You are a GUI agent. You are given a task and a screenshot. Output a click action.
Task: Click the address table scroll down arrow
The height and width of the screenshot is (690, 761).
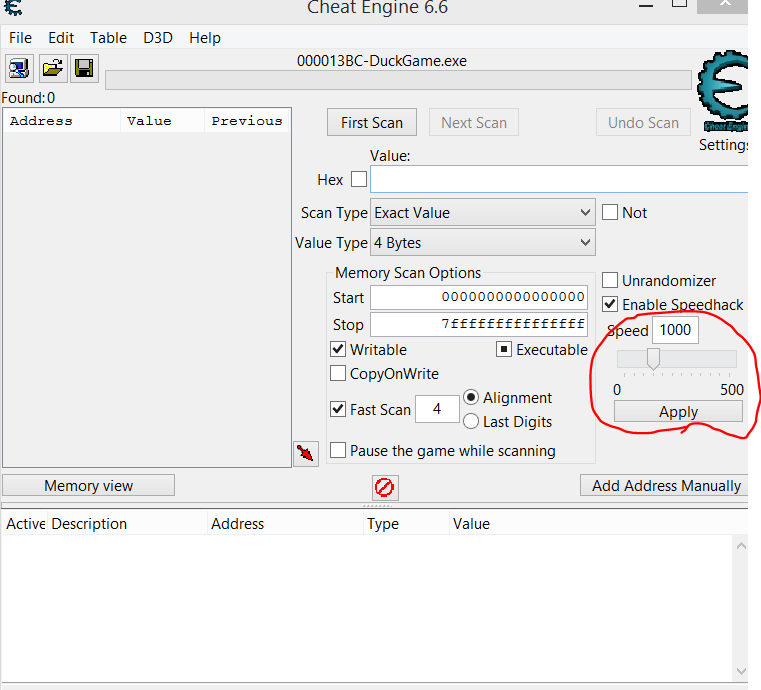(741, 671)
